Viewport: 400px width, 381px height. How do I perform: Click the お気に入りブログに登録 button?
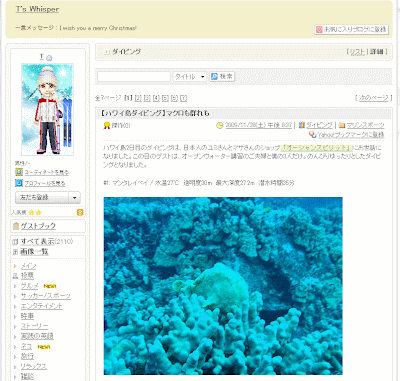[x=351, y=29]
